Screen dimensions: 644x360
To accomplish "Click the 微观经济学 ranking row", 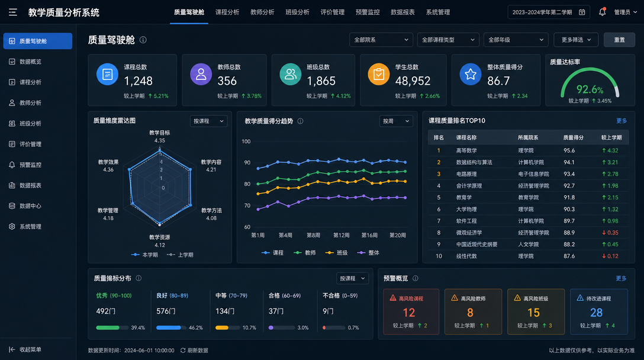I will click(528, 233).
